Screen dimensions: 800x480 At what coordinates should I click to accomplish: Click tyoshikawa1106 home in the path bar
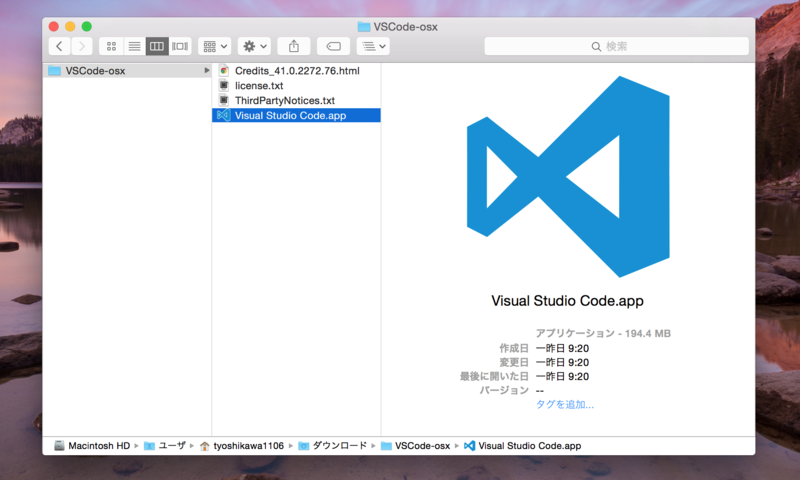(242, 446)
